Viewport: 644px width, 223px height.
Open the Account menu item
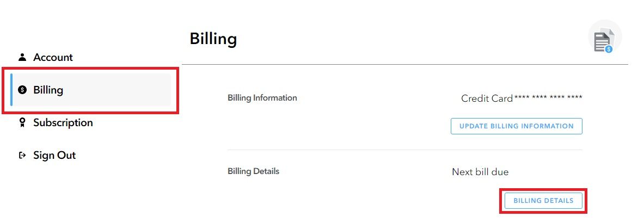pos(53,57)
